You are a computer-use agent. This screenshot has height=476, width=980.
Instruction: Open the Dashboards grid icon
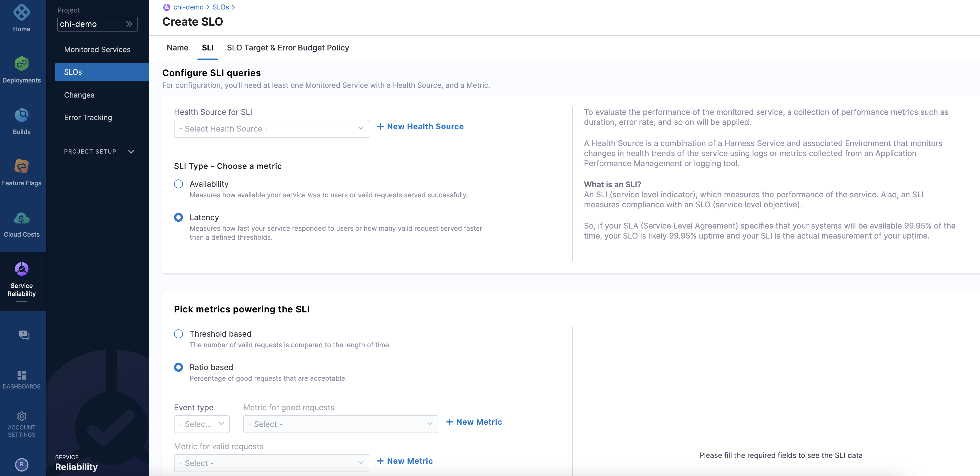coord(22,375)
